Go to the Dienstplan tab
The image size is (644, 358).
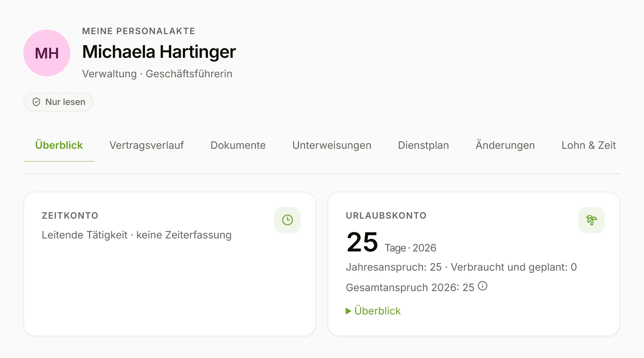(423, 145)
